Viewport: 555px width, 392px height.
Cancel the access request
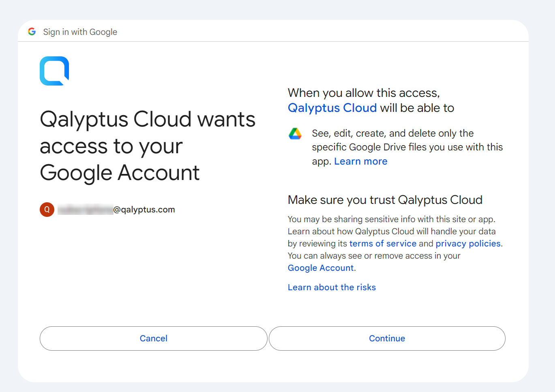(x=153, y=338)
